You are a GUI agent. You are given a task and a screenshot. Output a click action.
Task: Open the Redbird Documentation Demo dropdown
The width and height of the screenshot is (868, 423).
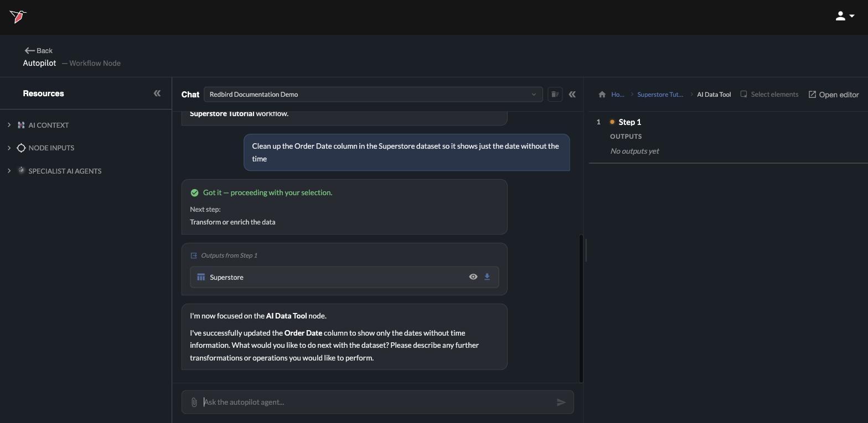[373, 94]
